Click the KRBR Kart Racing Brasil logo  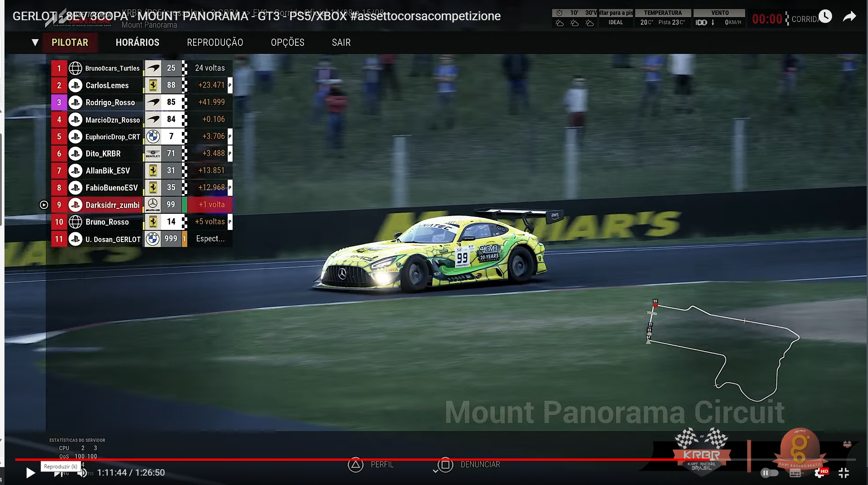coord(702,451)
